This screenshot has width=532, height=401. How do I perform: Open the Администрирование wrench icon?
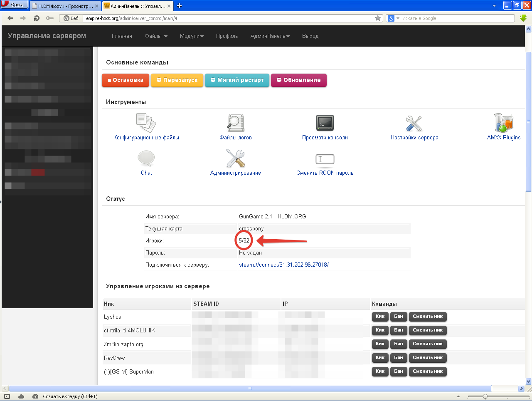click(235, 158)
